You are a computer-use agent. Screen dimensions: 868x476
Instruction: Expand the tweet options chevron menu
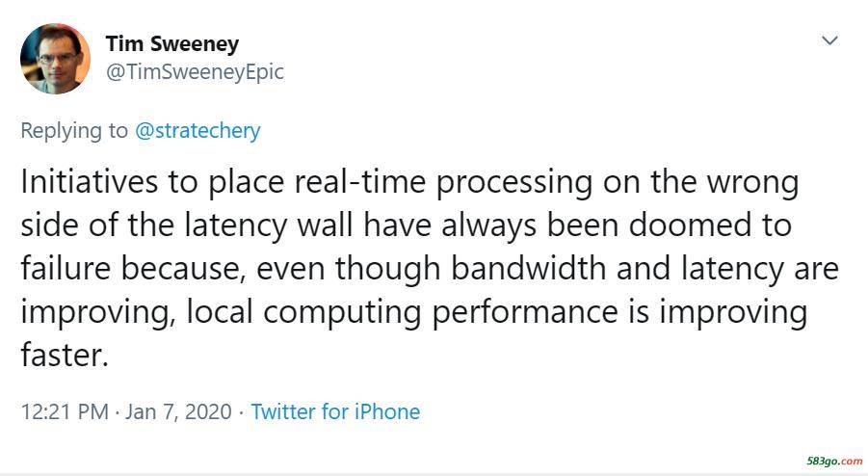pos(829,40)
